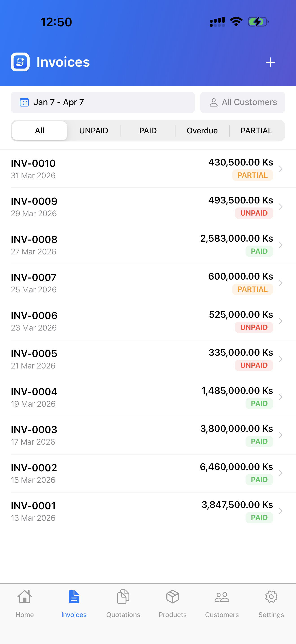Open the Jan 7 - Apr 7 date range picker

point(102,102)
